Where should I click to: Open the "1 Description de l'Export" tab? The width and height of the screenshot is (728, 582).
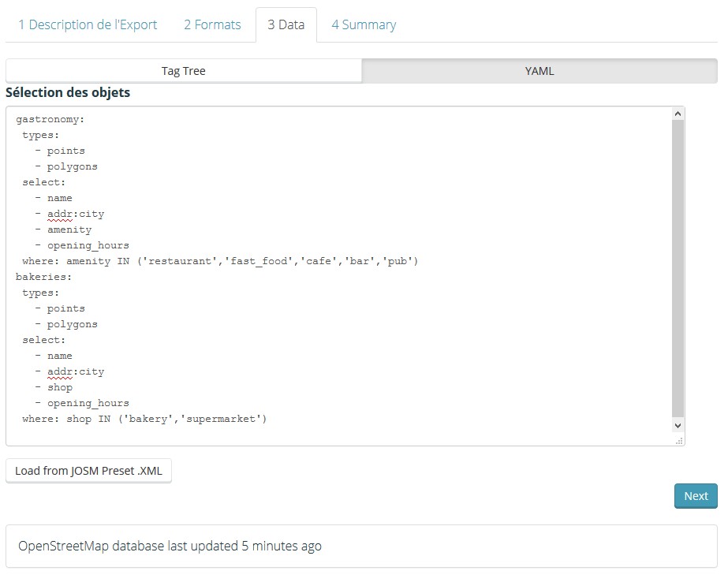(88, 24)
